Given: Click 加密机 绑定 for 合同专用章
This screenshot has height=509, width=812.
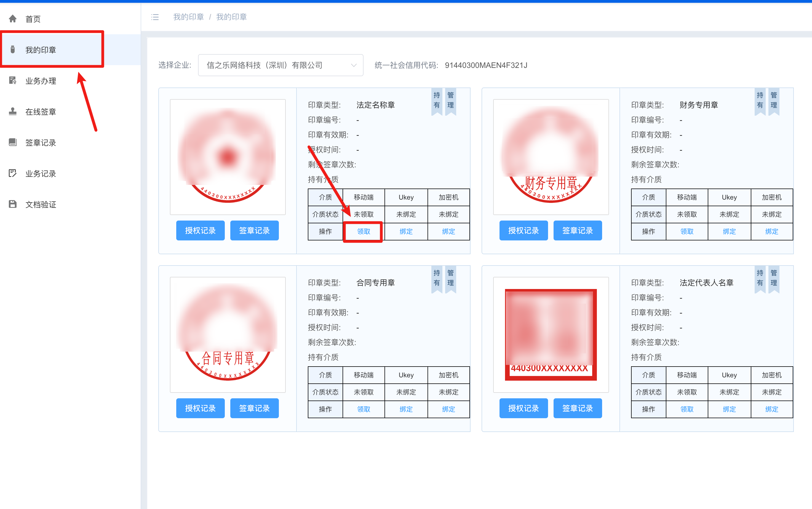Looking at the screenshot, I should coord(448,409).
